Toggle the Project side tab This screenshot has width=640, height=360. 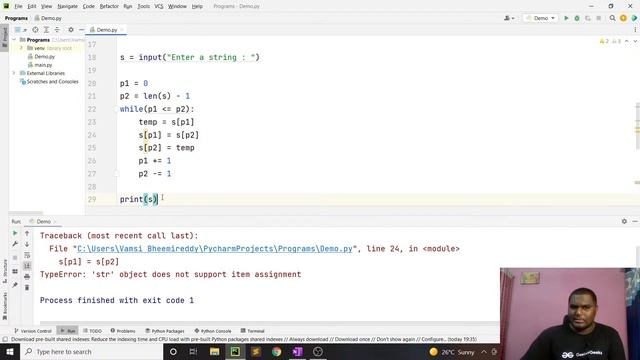(5, 37)
